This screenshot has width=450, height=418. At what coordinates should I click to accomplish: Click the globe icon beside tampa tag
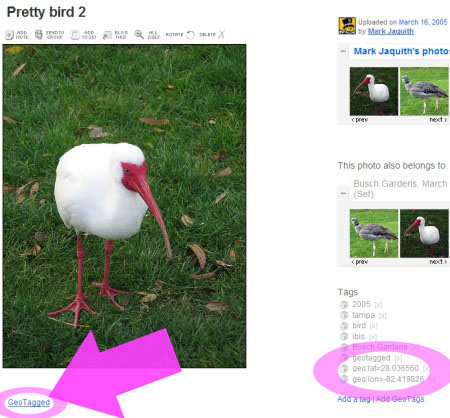(x=344, y=315)
